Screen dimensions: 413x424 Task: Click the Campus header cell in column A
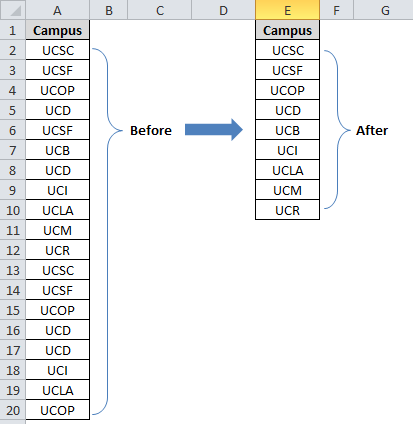[58, 30]
